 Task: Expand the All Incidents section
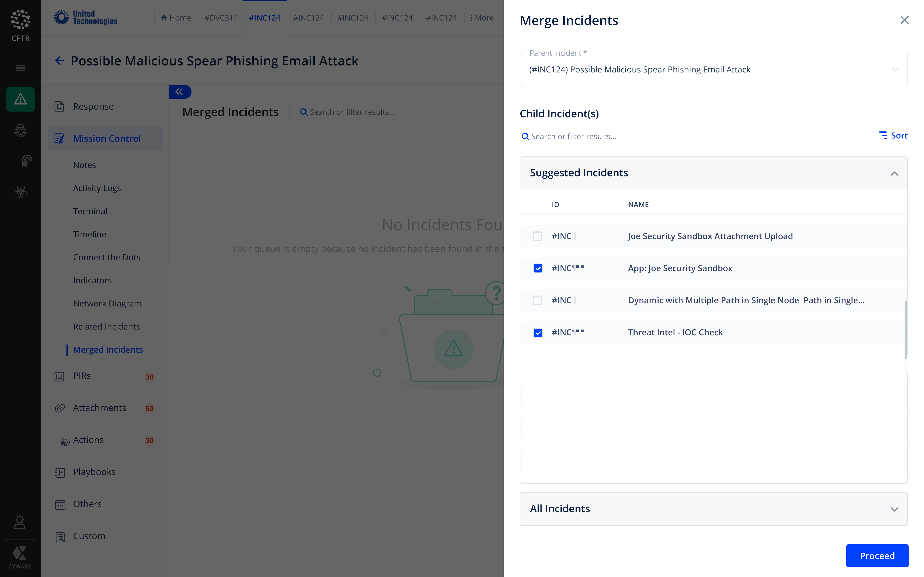894,509
